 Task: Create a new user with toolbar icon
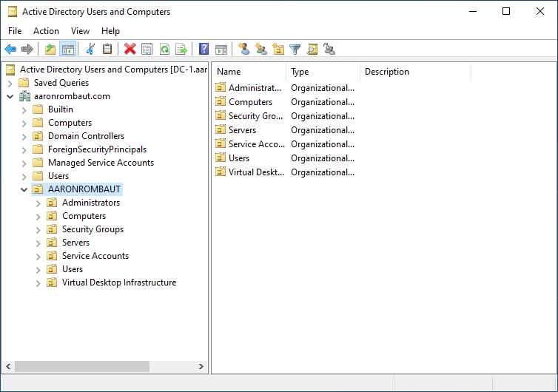pos(244,50)
